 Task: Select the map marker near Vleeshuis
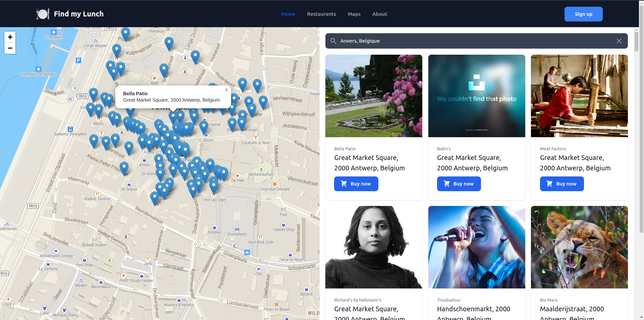point(169,44)
